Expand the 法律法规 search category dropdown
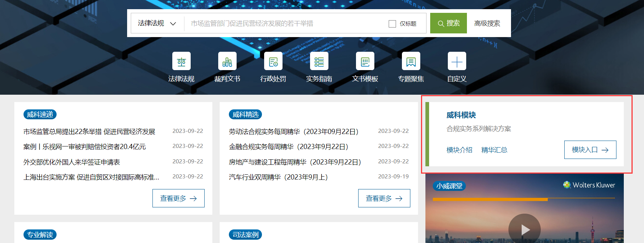 point(157,23)
